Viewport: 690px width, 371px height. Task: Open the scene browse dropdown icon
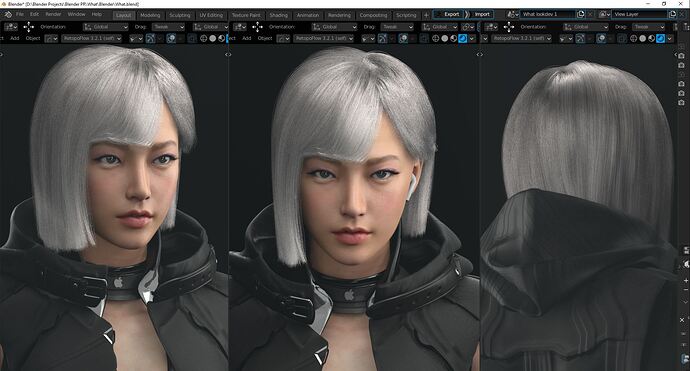[513, 14]
